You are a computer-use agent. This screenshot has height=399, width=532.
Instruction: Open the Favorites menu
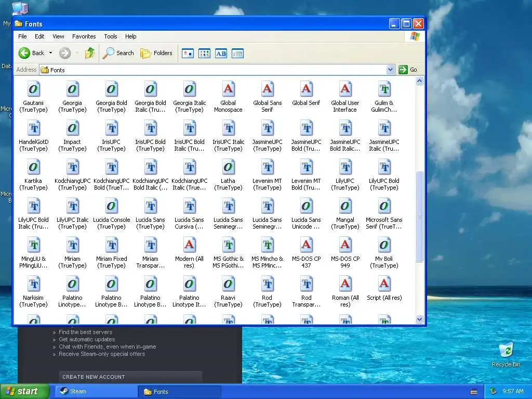[x=84, y=36]
